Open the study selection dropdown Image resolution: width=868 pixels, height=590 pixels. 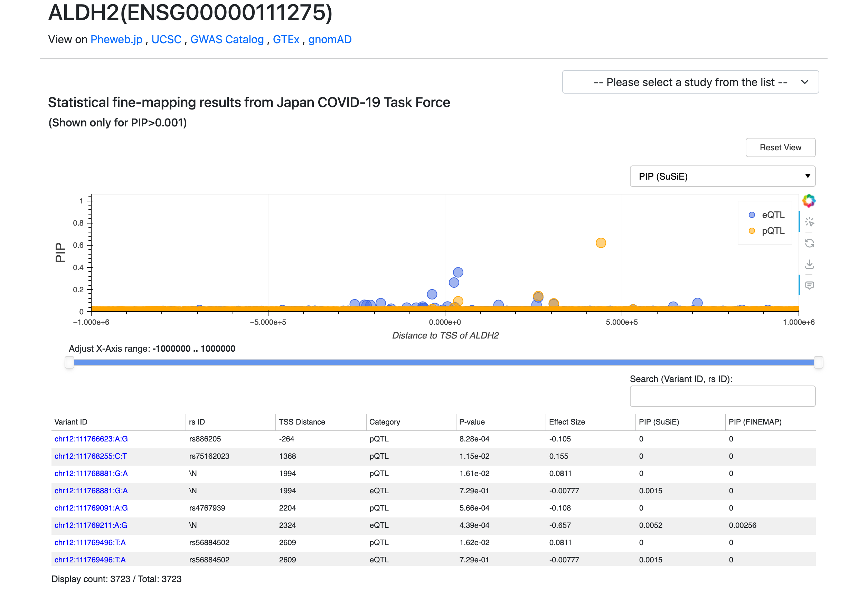[x=690, y=82]
